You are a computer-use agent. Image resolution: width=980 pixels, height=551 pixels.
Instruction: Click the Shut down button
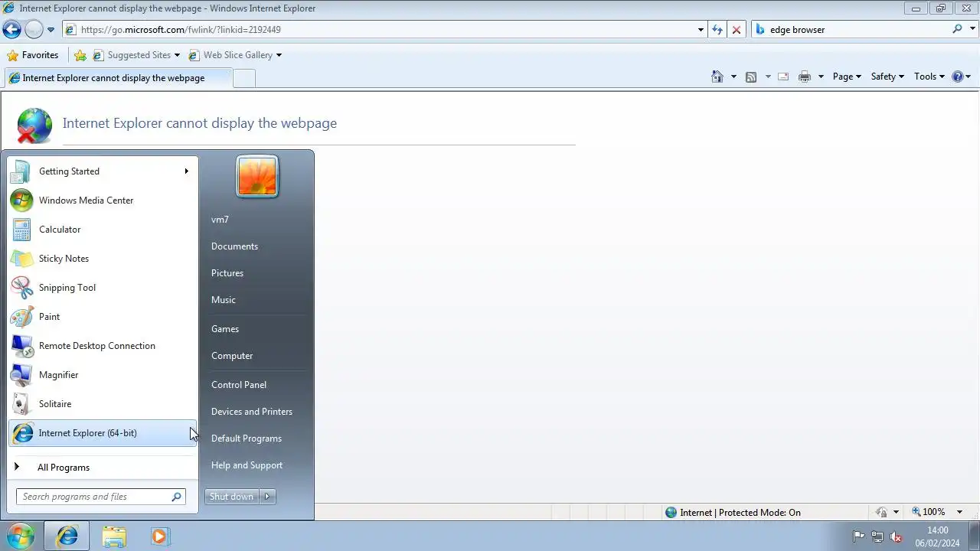(x=231, y=497)
